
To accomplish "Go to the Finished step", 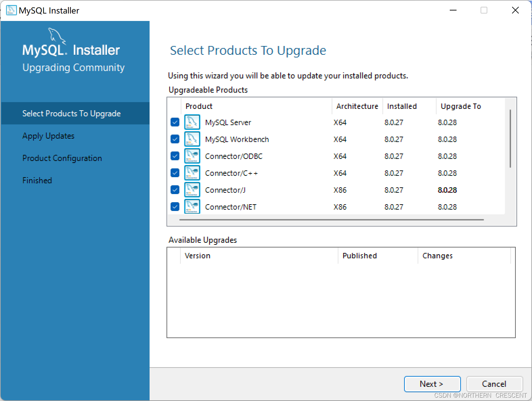I will (37, 180).
